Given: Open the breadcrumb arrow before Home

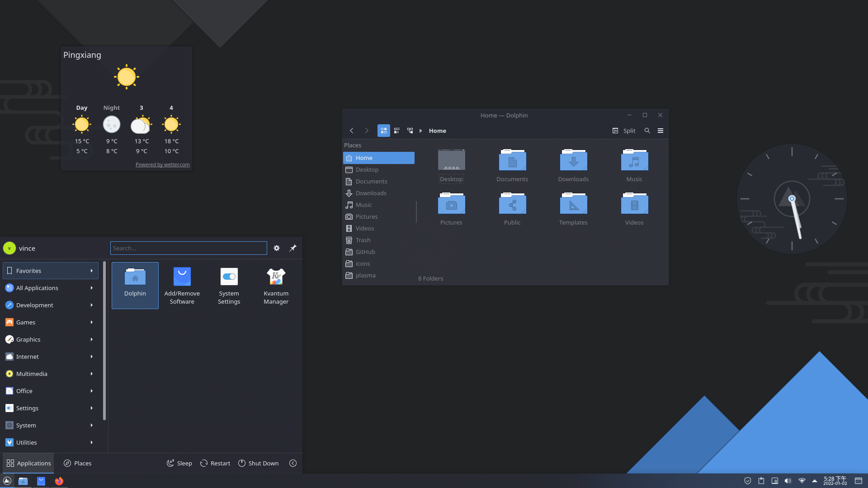Looking at the screenshot, I should [x=421, y=131].
